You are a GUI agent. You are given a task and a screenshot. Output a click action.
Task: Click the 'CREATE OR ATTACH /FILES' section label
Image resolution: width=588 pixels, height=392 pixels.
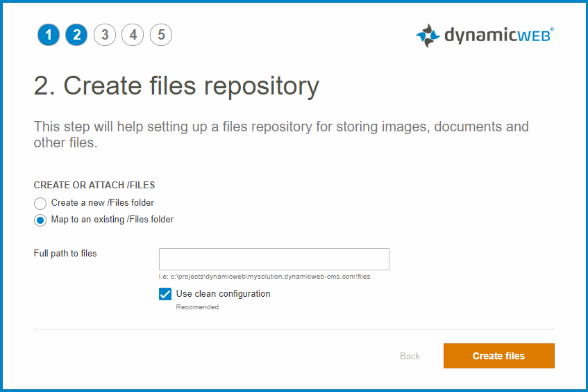(94, 186)
